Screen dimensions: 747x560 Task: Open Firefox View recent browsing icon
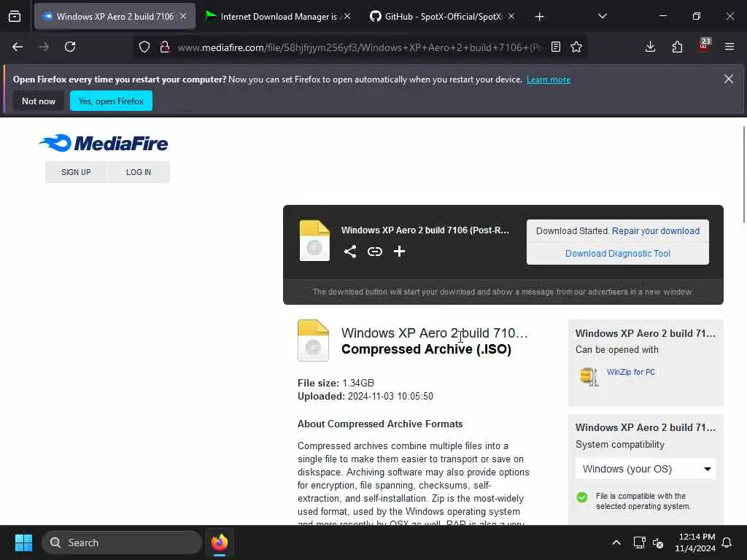pos(15,17)
